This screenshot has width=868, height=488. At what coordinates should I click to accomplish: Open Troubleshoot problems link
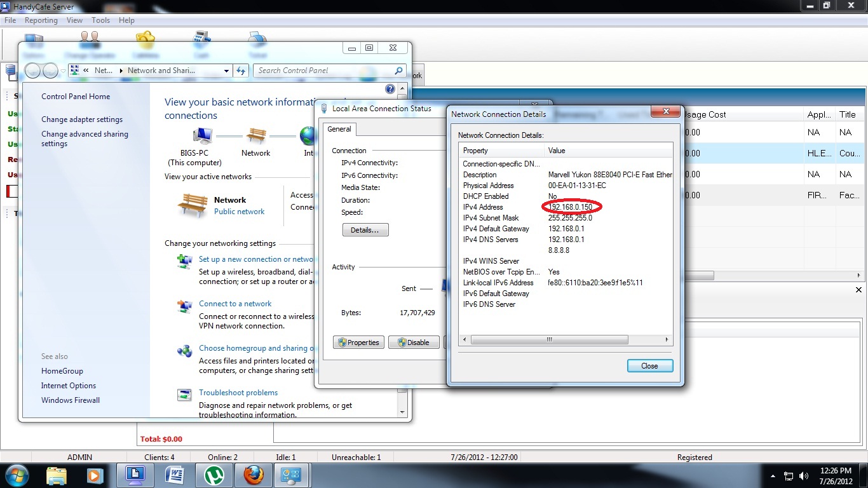click(x=238, y=393)
